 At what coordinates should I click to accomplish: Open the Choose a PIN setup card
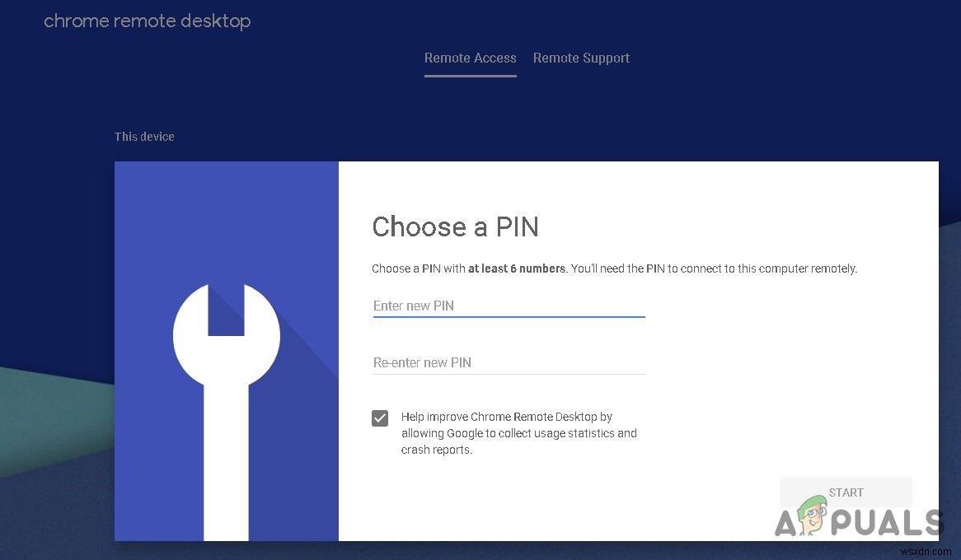527,350
